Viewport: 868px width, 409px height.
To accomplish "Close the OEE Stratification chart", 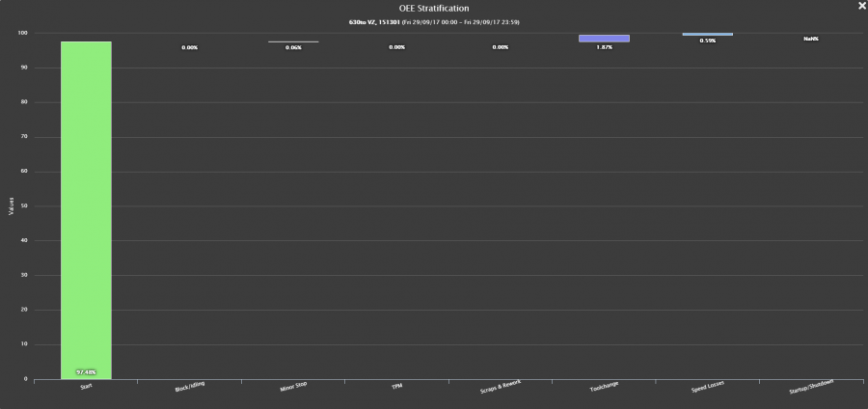I will tap(861, 6).
